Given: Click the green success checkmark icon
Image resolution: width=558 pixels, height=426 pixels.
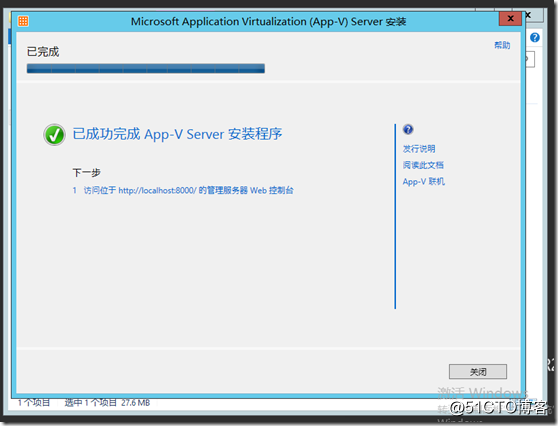Looking at the screenshot, I should [x=54, y=135].
